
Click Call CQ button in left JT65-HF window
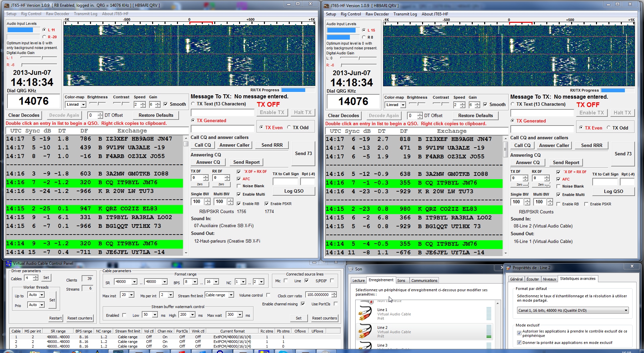click(x=203, y=145)
